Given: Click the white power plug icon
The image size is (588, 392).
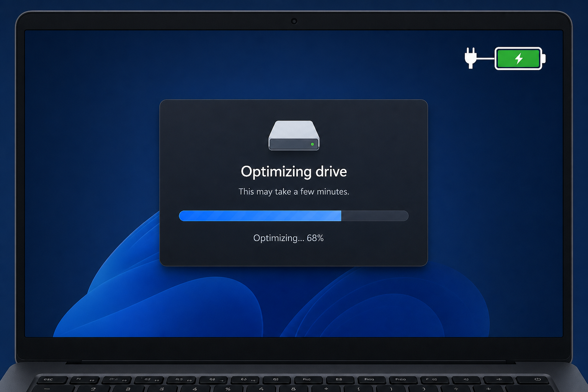Looking at the screenshot, I should pos(471,58).
